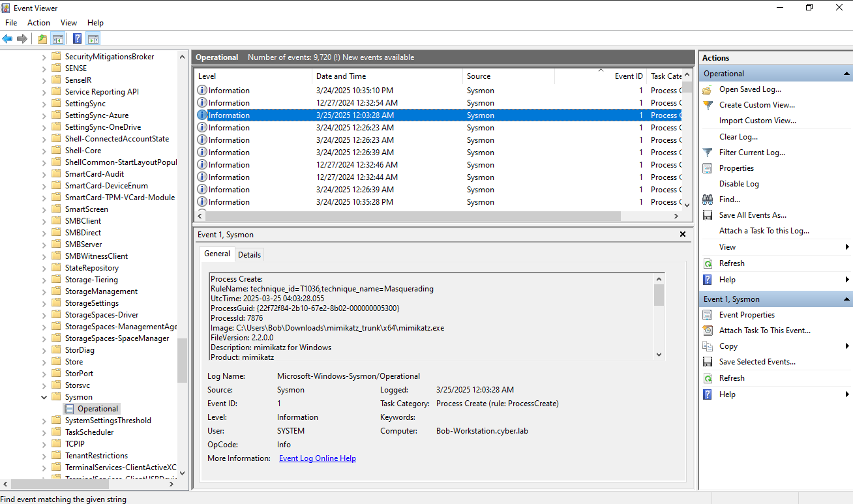Toggle the Show/Hide Action Pane toolbar button

pos(93,38)
